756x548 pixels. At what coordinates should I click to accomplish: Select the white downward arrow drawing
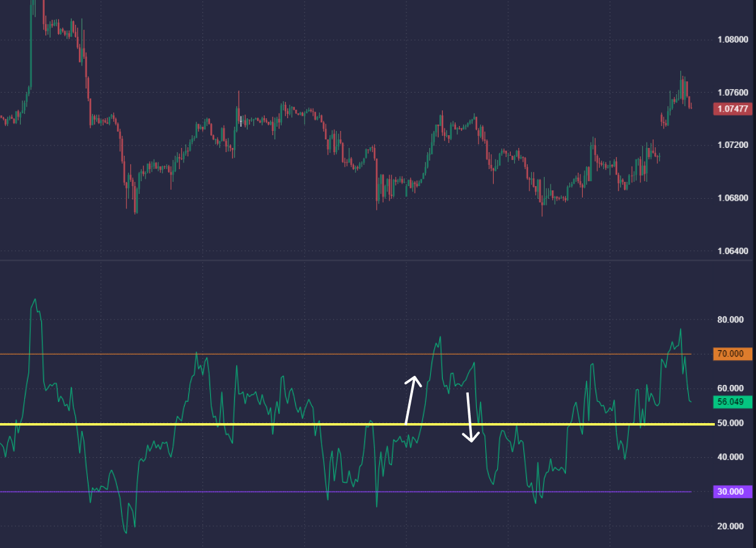(470, 417)
